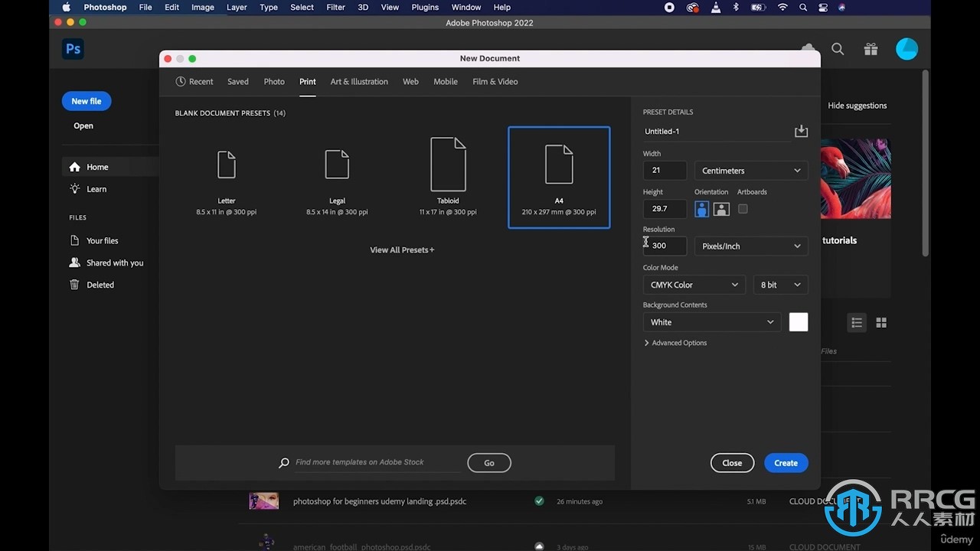Open macOS Spotlight search icon
980x551 pixels.
803,7
